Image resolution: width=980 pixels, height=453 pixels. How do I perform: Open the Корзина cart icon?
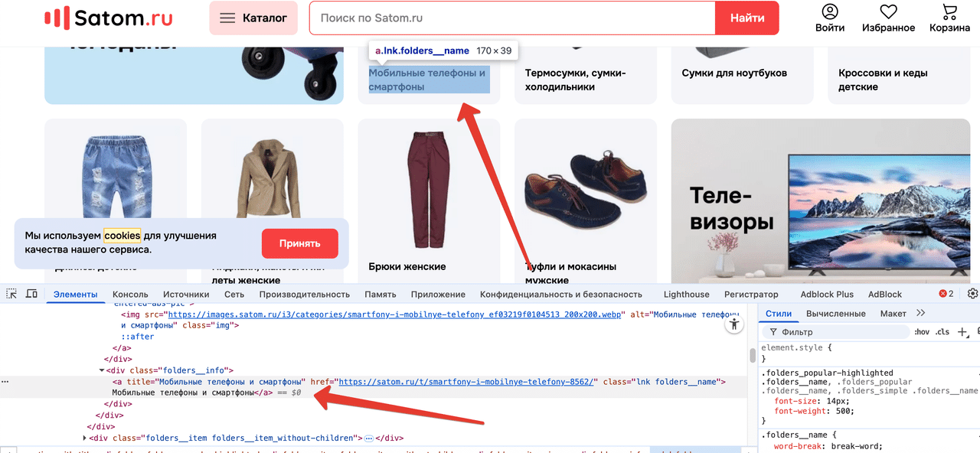click(x=949, y=12)
